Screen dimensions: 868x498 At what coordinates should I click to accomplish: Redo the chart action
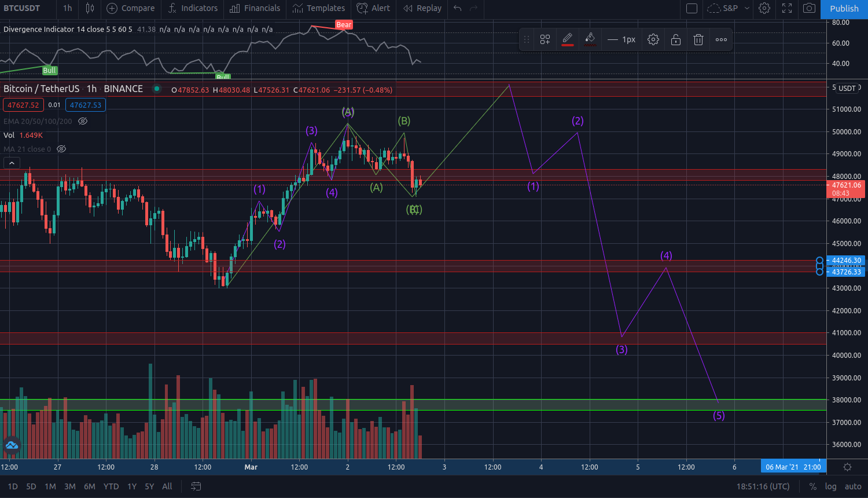[474, 8]
